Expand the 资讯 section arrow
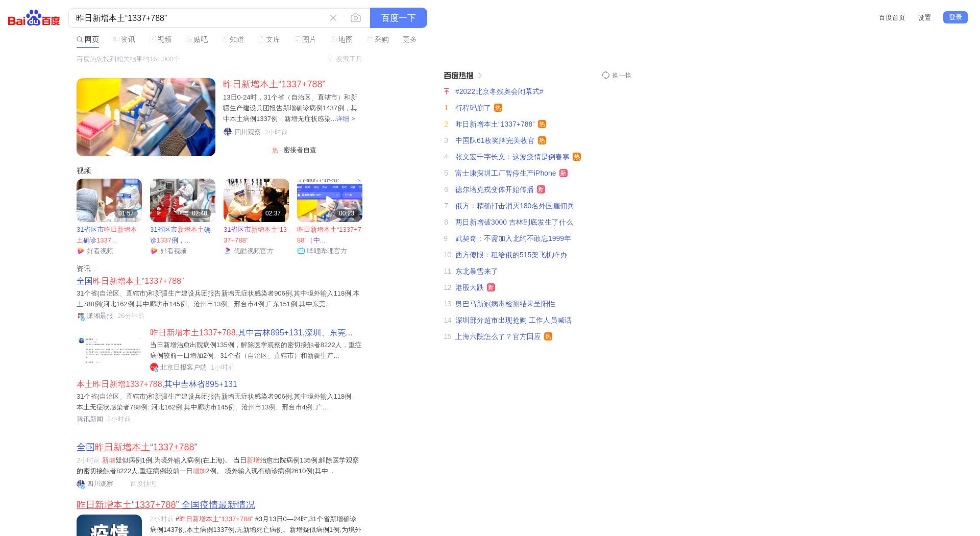The width and height of the screenshot is (980, 536). click(95, 269)
